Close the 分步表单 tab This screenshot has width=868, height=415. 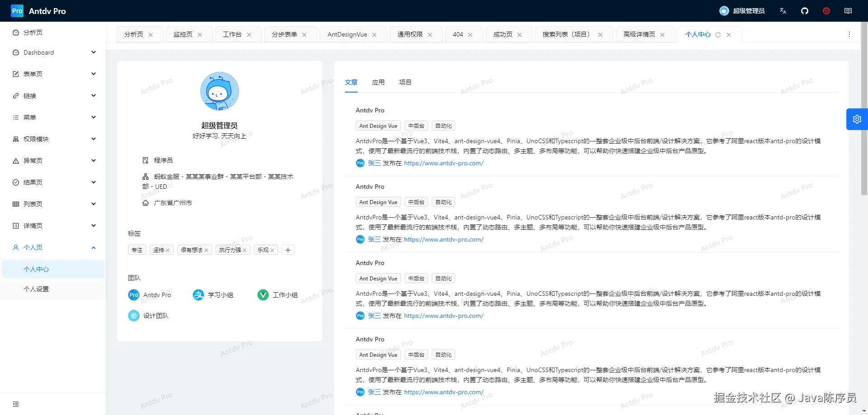tap(304, 35)
